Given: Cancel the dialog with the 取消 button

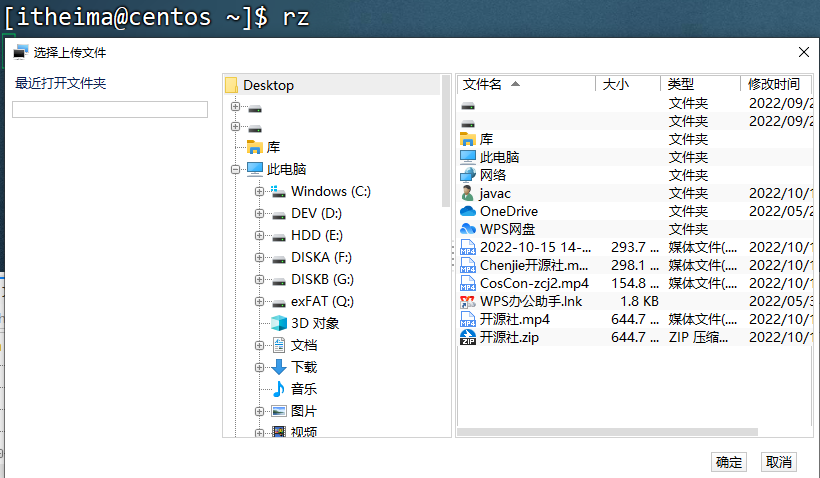Looking at the screenshot, I should 779,462.
